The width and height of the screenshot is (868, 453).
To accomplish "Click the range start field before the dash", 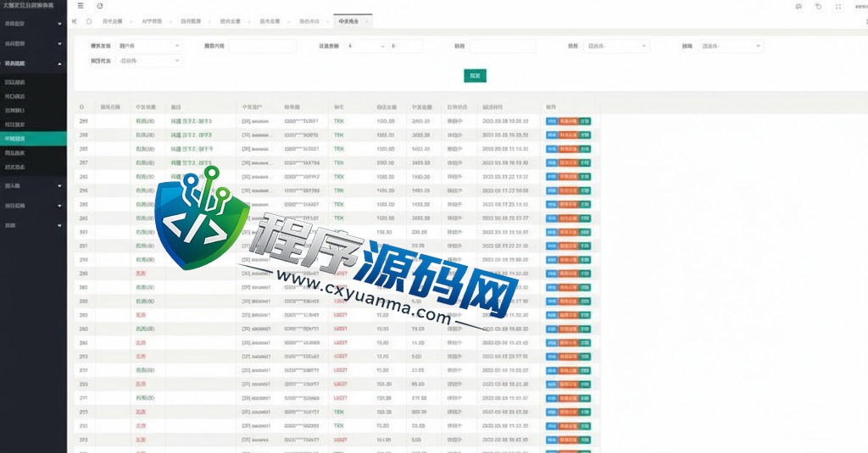I will [363, 46].
